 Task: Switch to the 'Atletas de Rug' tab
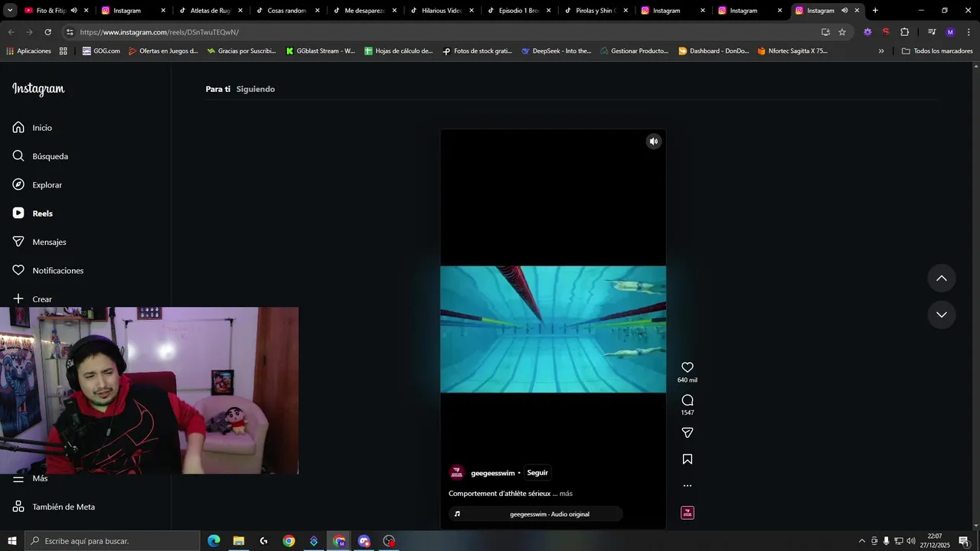coord(211,11)
